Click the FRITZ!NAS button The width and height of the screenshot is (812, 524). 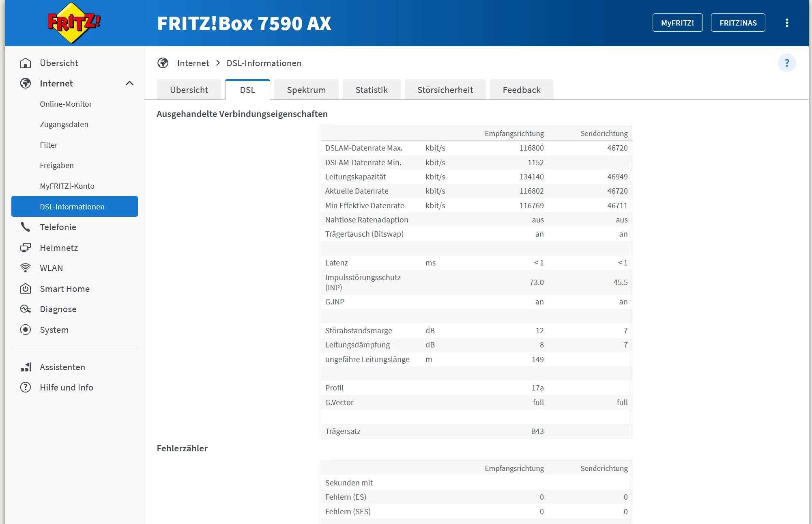coord(738,23)
